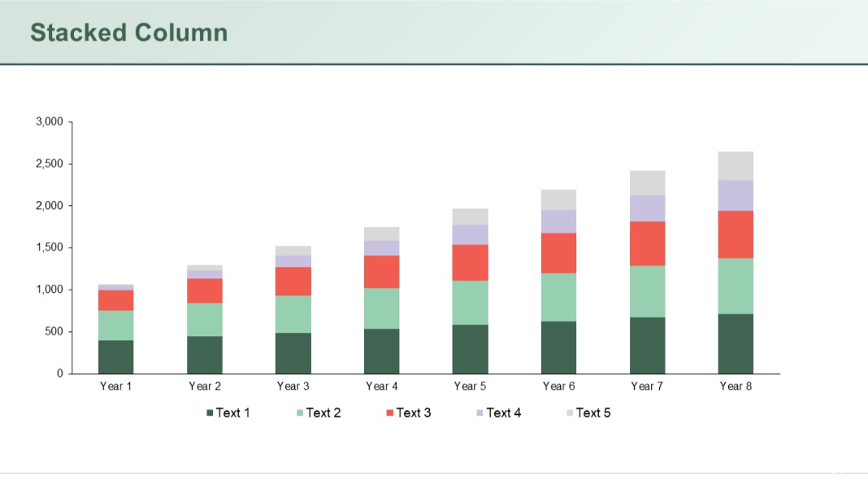Select the Text 1 legend swatch
The image size is (868, 489).
click(x=210, y=413)
